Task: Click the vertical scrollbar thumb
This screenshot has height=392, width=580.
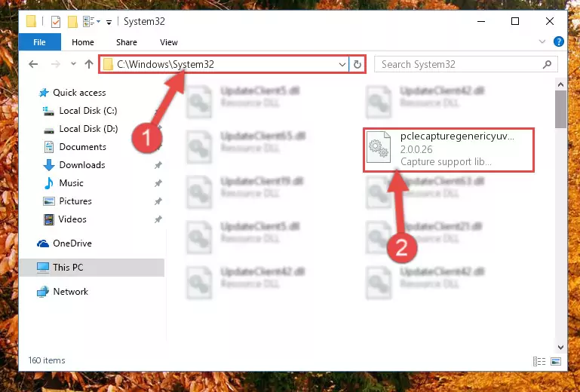Action: 560,109
